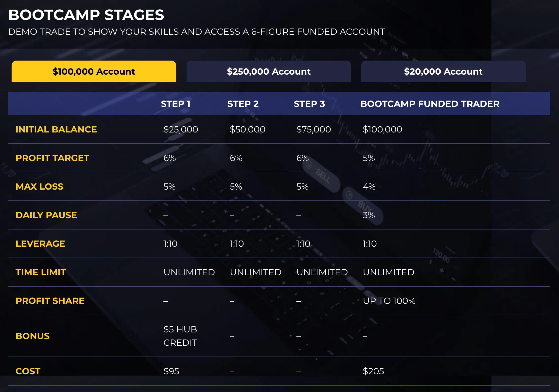The image size is (559, 392).
Task: Open the $20,000 Account tab
Action: tap(443, 71)
